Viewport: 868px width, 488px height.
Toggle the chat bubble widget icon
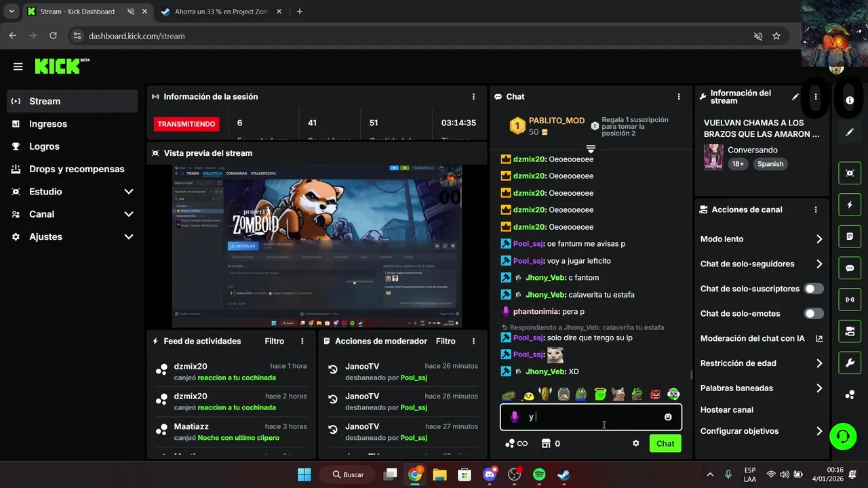(850, 268)
